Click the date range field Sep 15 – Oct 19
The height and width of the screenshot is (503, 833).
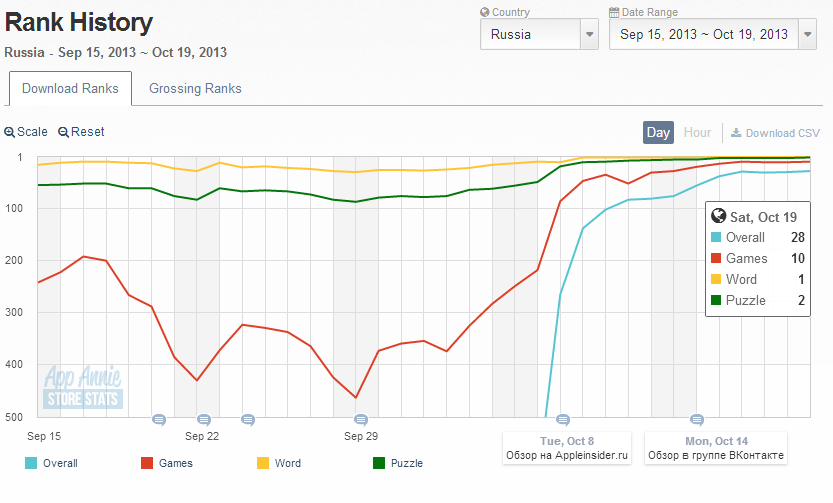(704, 35)
